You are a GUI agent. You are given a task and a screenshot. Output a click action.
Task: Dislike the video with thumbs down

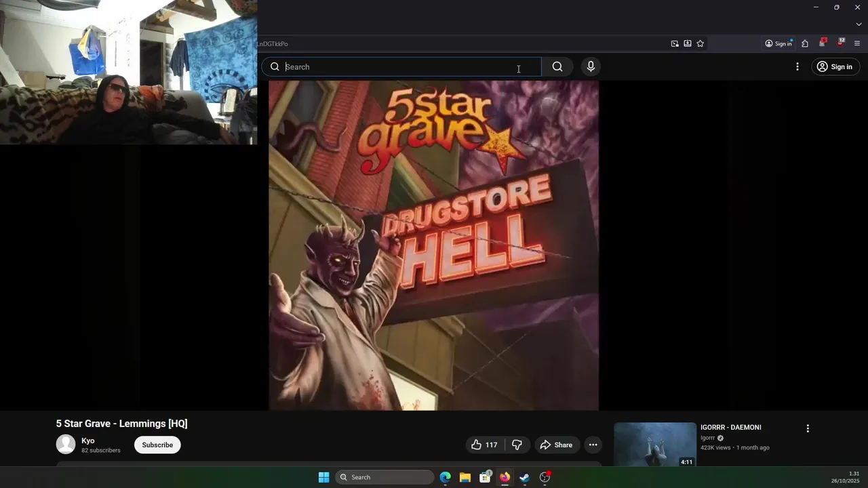tap(517, 445)
